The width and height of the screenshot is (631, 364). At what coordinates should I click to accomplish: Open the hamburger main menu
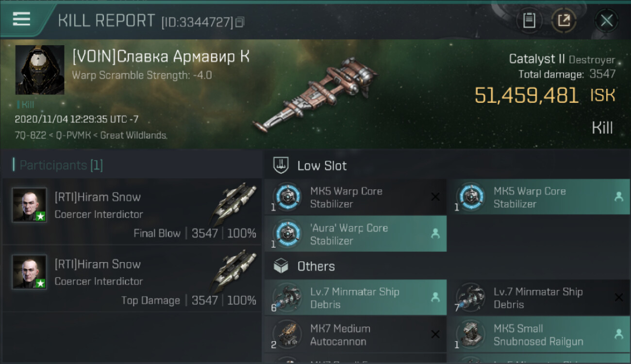(x=22, y=19)
